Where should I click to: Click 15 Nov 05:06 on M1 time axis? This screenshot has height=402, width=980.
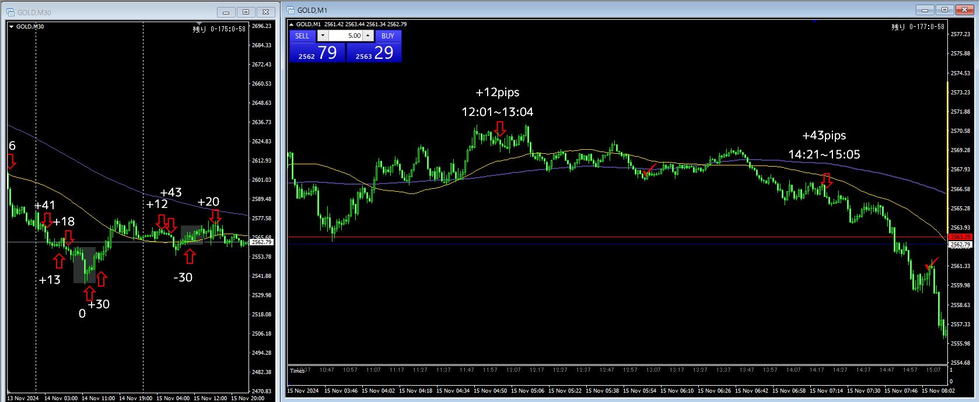(528, 390)
